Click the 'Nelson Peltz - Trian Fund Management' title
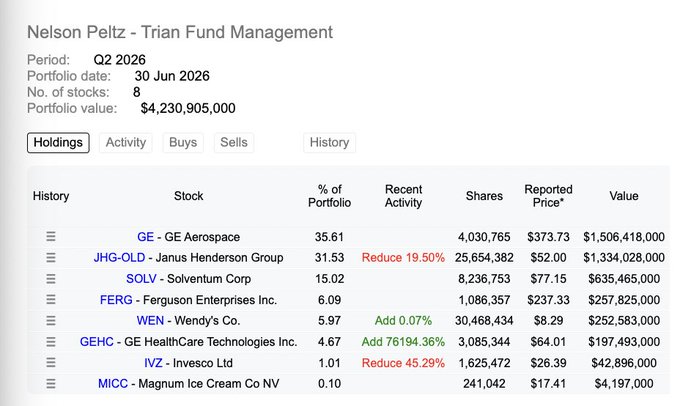The width and height of the screenshot is (680, 406). click(x=180, y=33)
